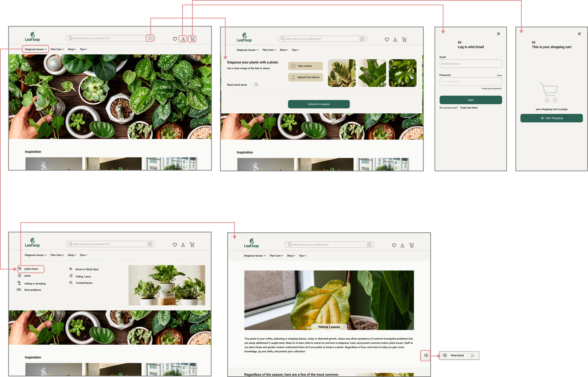Click the yellow leavs magnifier icon
The height and width of the screenshot is (377, 588).
[x=20, y=268]
